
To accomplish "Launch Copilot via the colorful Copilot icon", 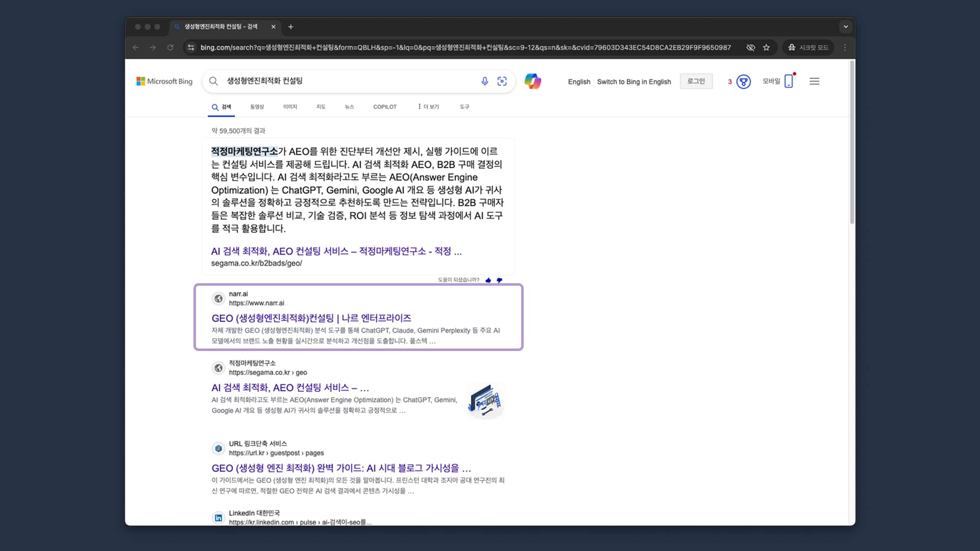I will tap(533, 81).
